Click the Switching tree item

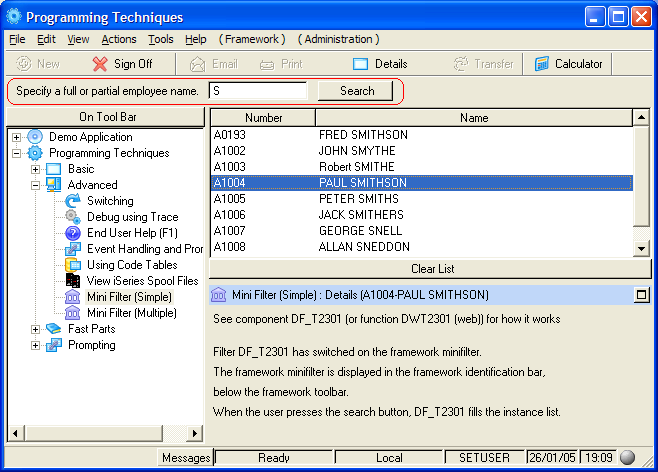(x=109, y=201)
